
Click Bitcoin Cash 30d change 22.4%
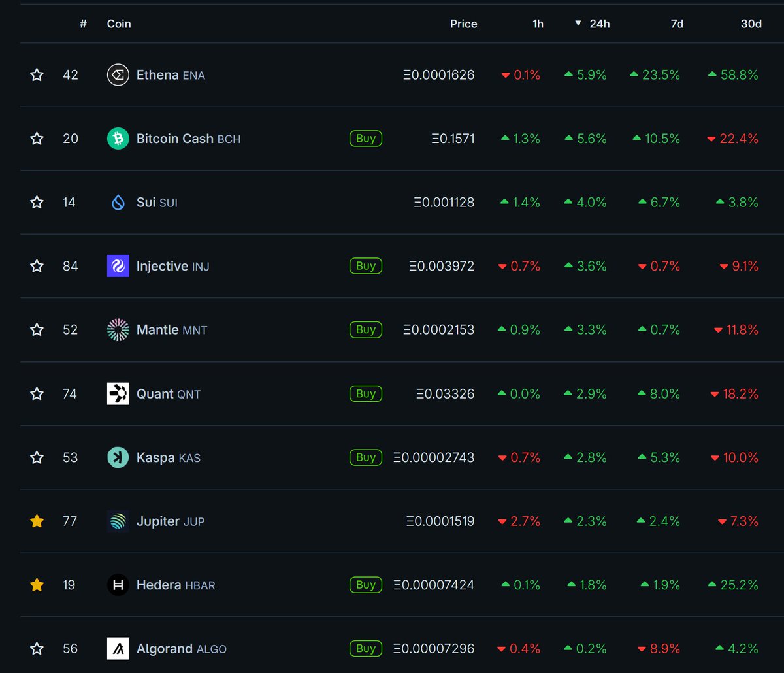pyautogui.click(x=733, y=139)
